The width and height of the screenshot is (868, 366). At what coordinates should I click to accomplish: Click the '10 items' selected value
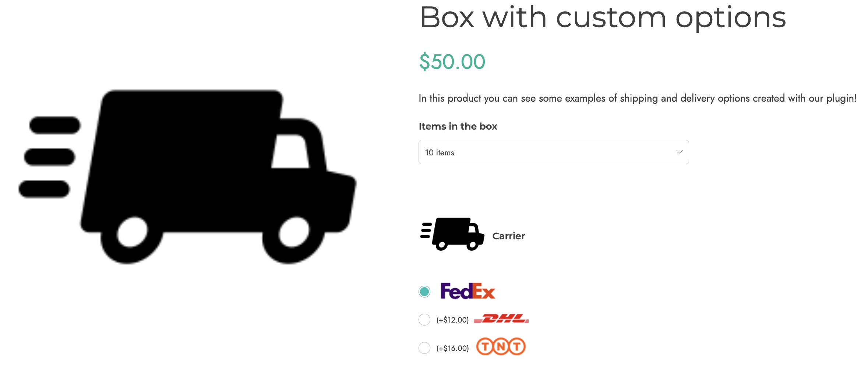tap(440, 152)
